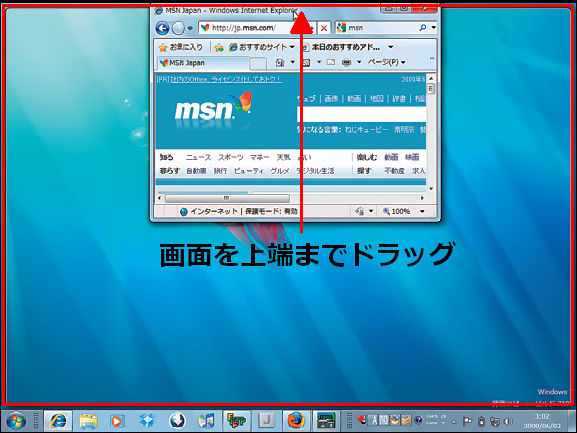Open the Firefox taskbar icon
Viewport: 577px width, 433px height.
[x=296, y=421]
